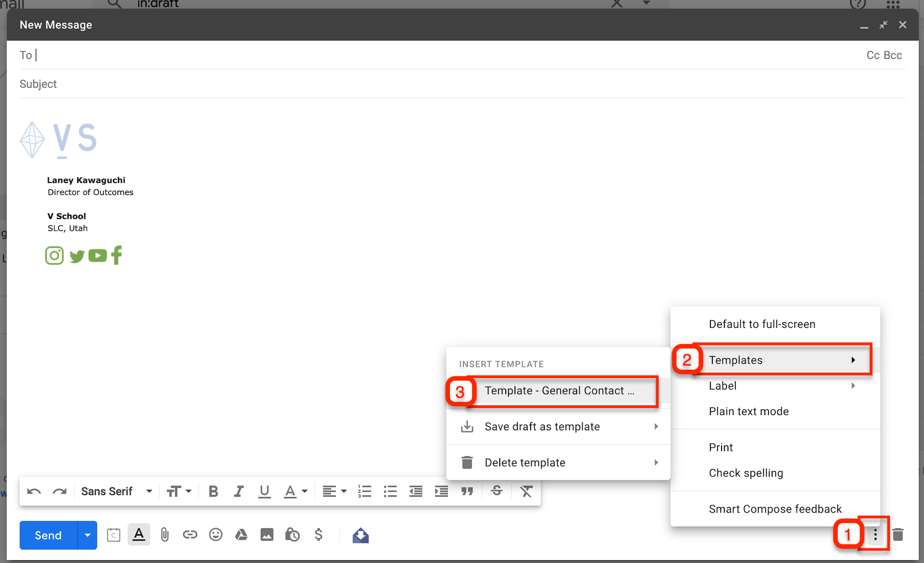Viewport: 924px width, 563px height.
Task: Toggle italic text formatting
Action: click(238, 491)
